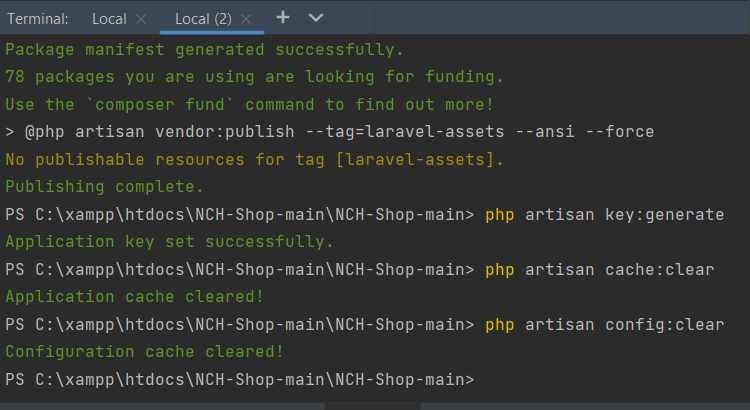The image size is (750, 410).
Task: Click the vendor:publish command line
Action: (x=330, y=132)
